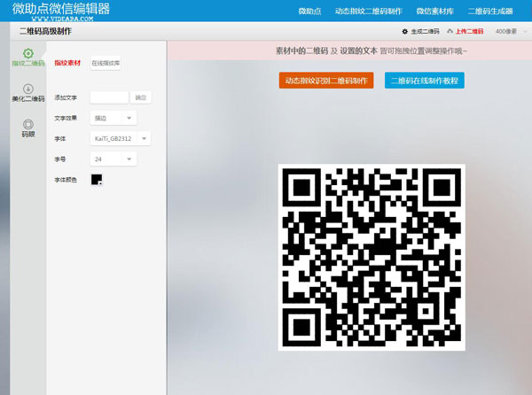The height and width of the screenshot is (395, 532).
Task: Focus the 添加文字 text input field
Action: tap(109, 97)
